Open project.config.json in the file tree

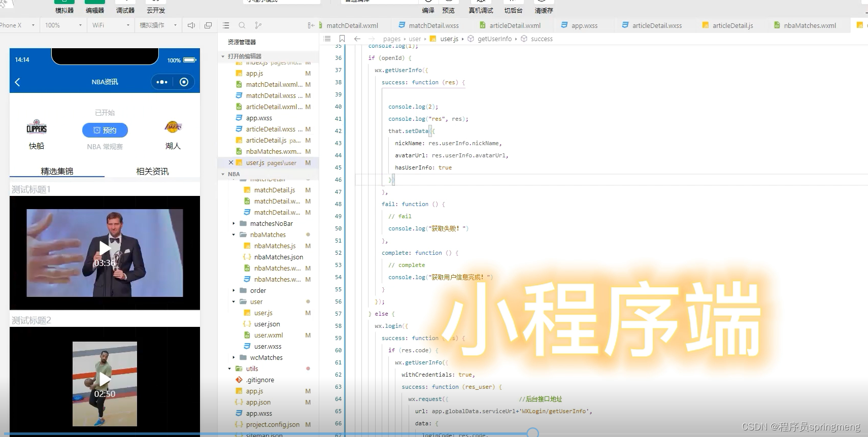[273, 425]
